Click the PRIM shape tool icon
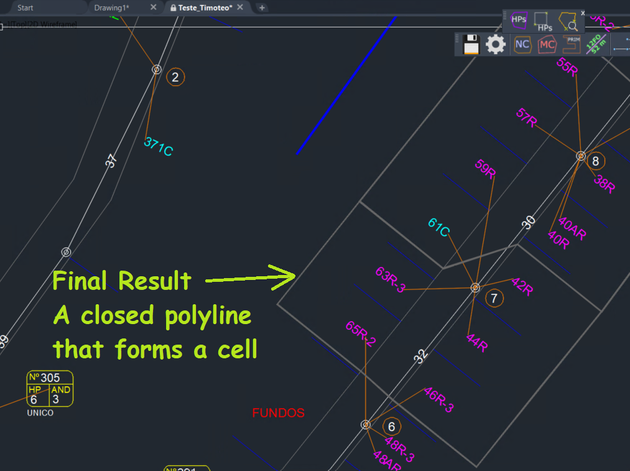This screenshot has width=630, height=471. pos(573,44)
